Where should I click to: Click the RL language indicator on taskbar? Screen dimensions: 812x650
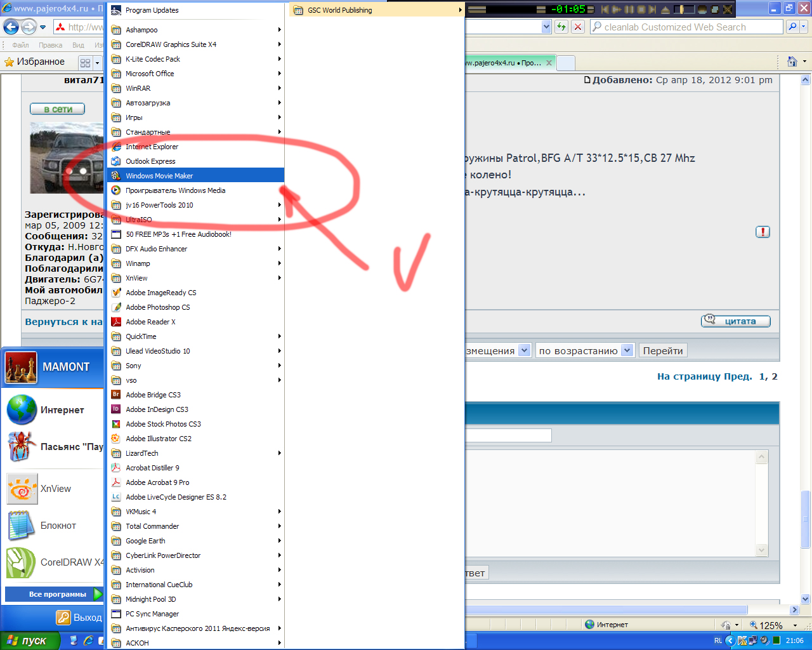pyautogui.click(x=718, y=640)
